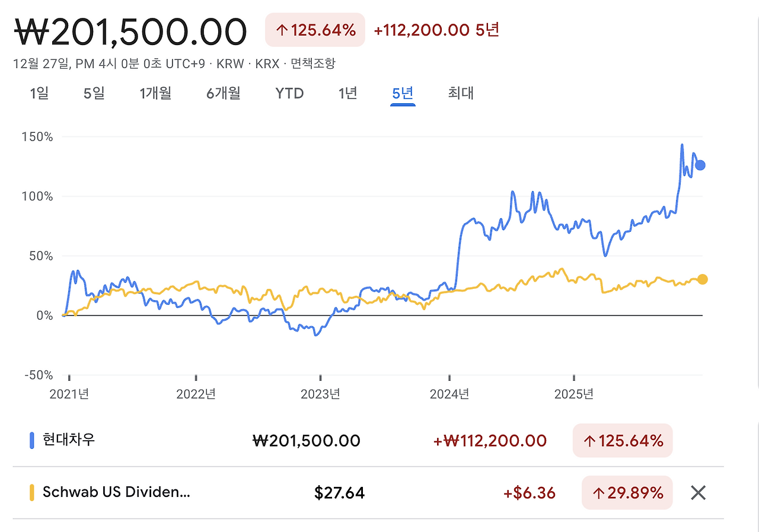Switch to the 1년 tab

point(347,93)
